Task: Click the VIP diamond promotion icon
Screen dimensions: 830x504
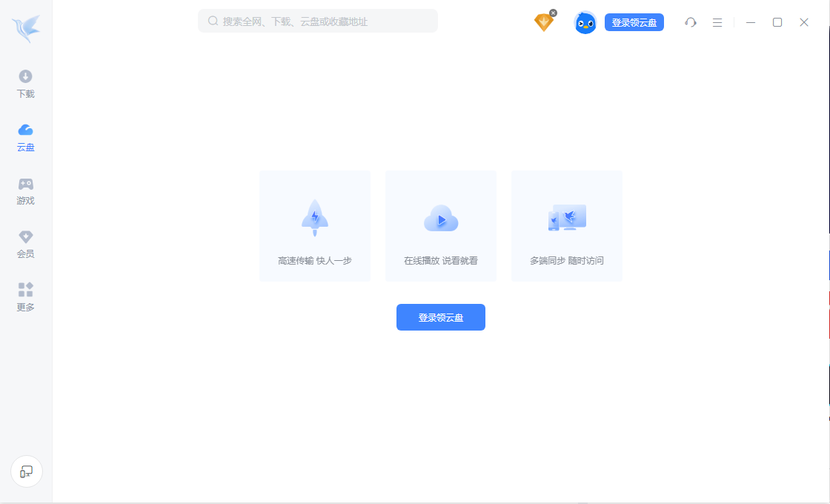Action: [543, 22]
